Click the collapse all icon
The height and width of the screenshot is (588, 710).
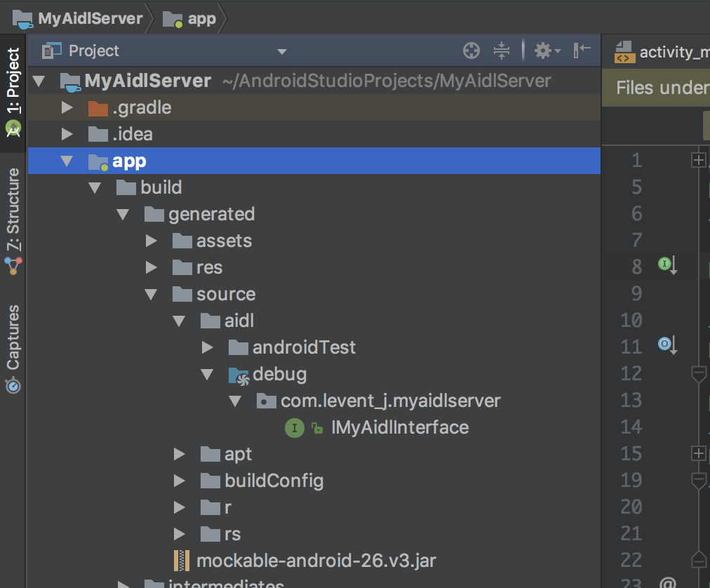(x=502, y=51)
